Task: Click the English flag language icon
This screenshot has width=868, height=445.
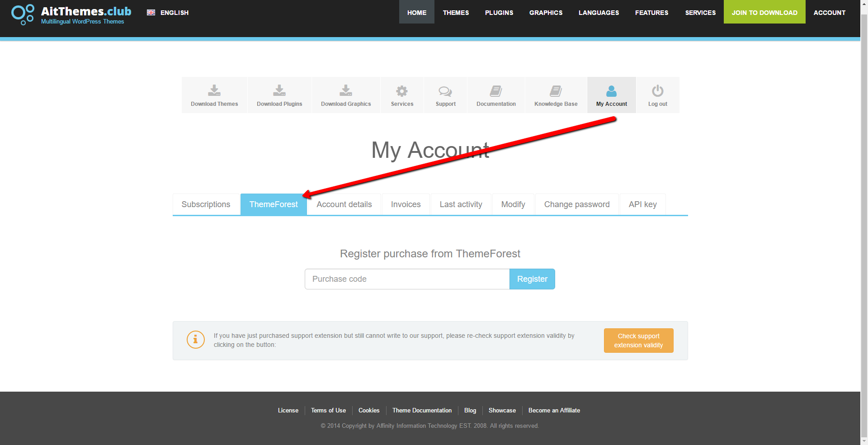Action: (x=151, y=13)
